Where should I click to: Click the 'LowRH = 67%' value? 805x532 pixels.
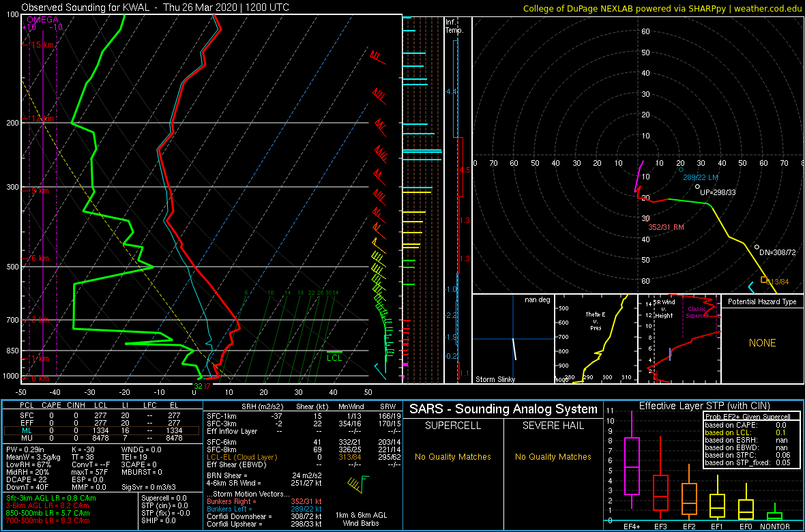tap(28, 464)
